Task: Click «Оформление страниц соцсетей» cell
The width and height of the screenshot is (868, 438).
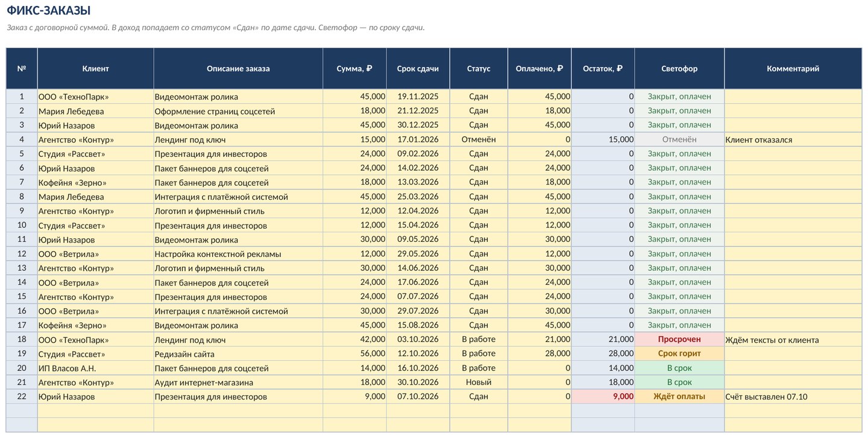Action: (238, 111)
